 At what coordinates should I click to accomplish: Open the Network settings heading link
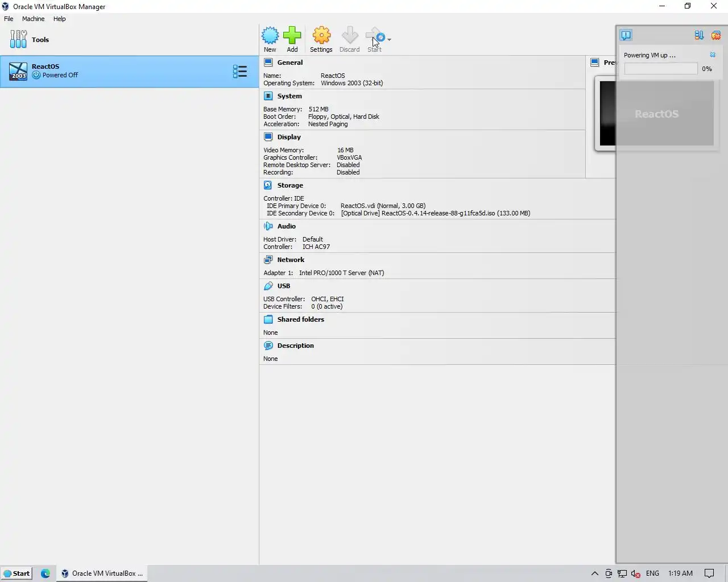pos(291,260)
